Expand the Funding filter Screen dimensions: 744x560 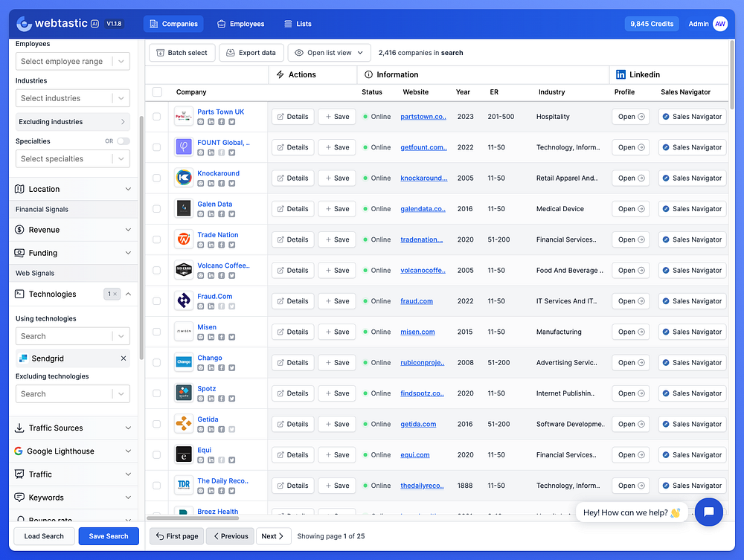point(73,253)
